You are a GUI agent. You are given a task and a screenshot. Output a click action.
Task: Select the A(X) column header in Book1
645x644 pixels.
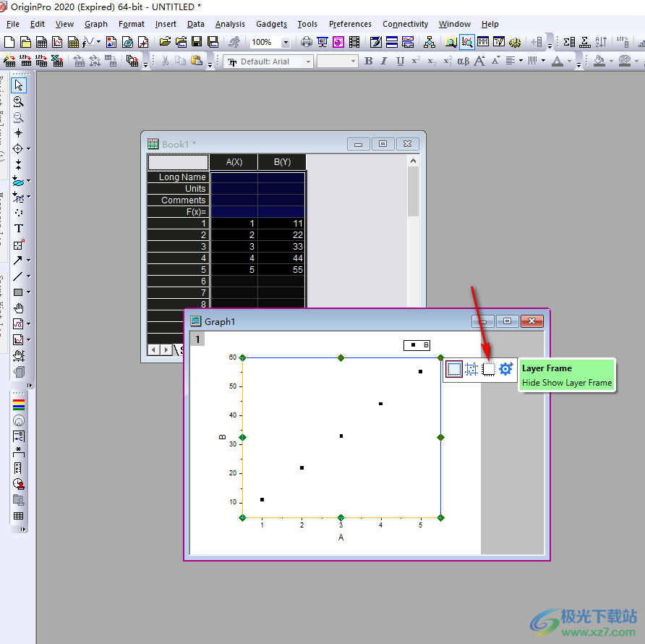tap(234, 162)
